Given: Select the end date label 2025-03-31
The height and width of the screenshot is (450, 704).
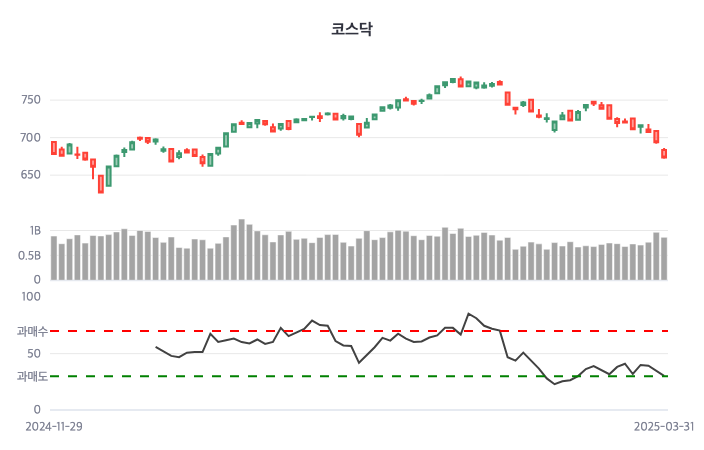Looking at the screenshot, I should (x=664, y=426).
